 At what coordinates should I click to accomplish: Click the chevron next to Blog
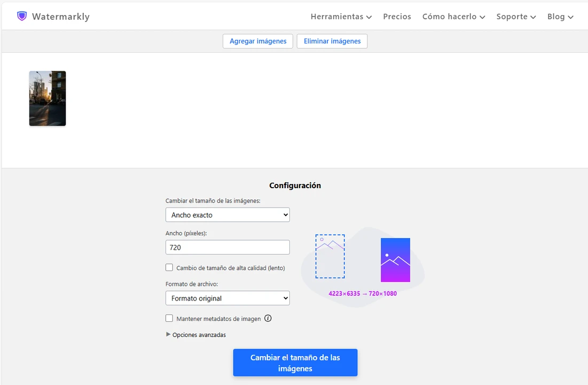571,17
